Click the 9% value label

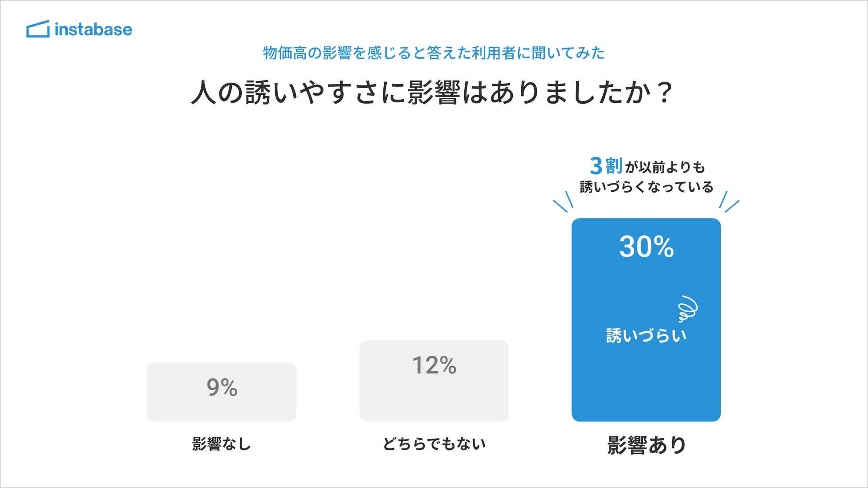[222, 387]
